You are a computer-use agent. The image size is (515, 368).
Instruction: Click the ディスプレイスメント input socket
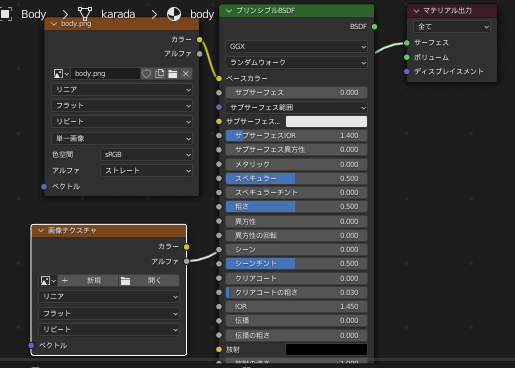coord(407,71)
